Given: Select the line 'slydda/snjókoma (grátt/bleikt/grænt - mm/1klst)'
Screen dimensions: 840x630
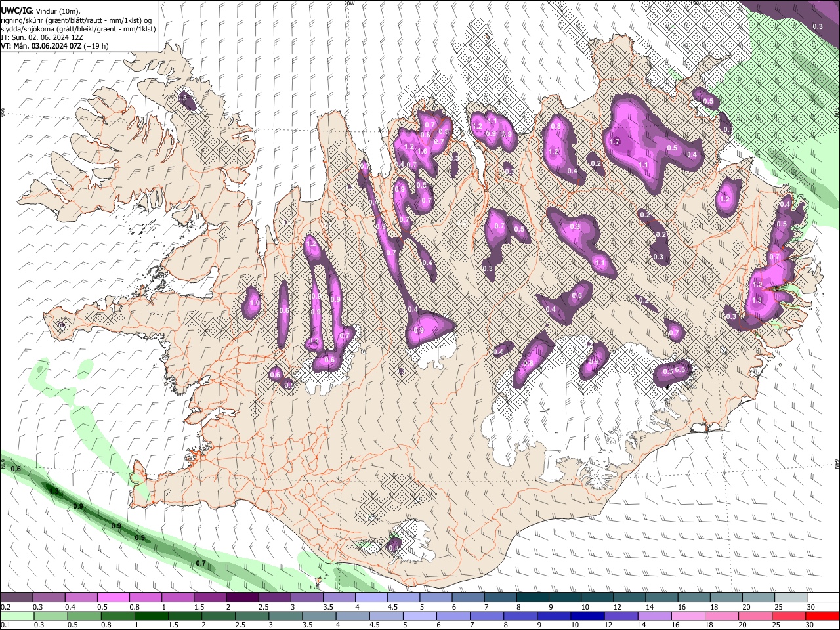Looking at the screenshot, I should click(78, 29).
